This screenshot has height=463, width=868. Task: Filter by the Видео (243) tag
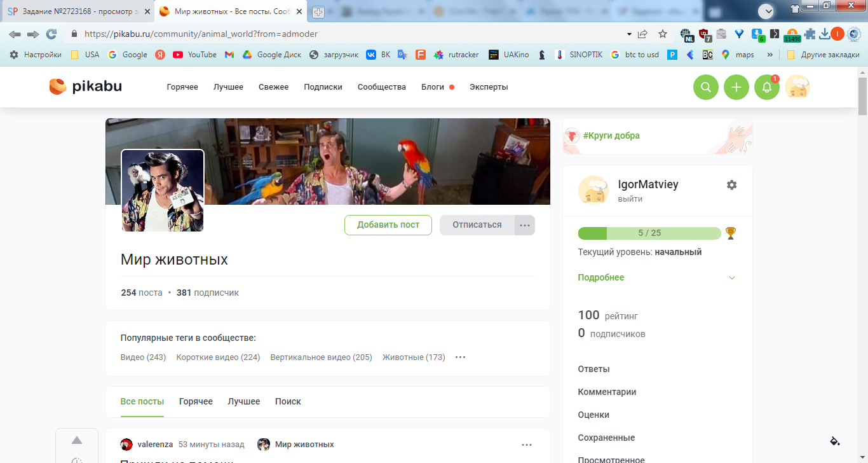click(x=143, y=357)
